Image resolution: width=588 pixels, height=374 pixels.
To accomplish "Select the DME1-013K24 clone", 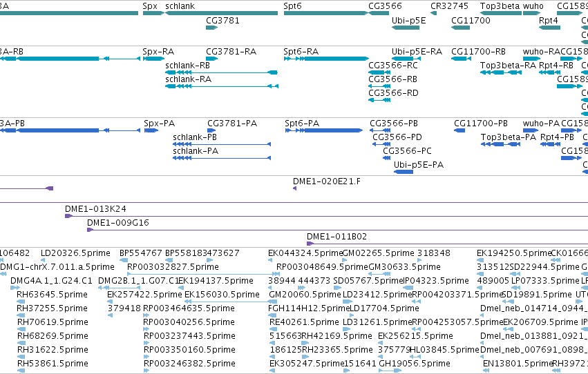I will click(326, 216).
